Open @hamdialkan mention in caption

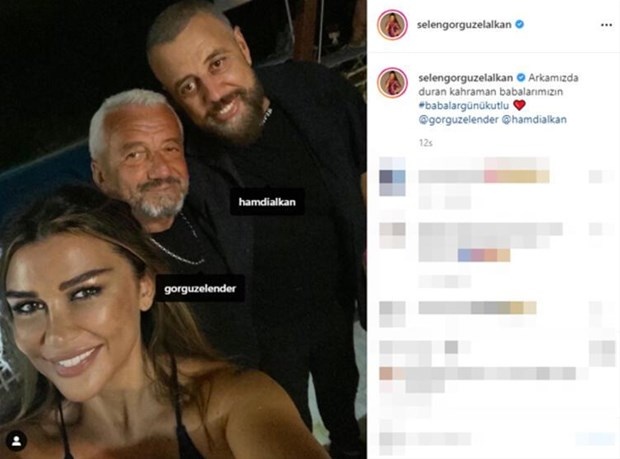click(x=534, y=119)
